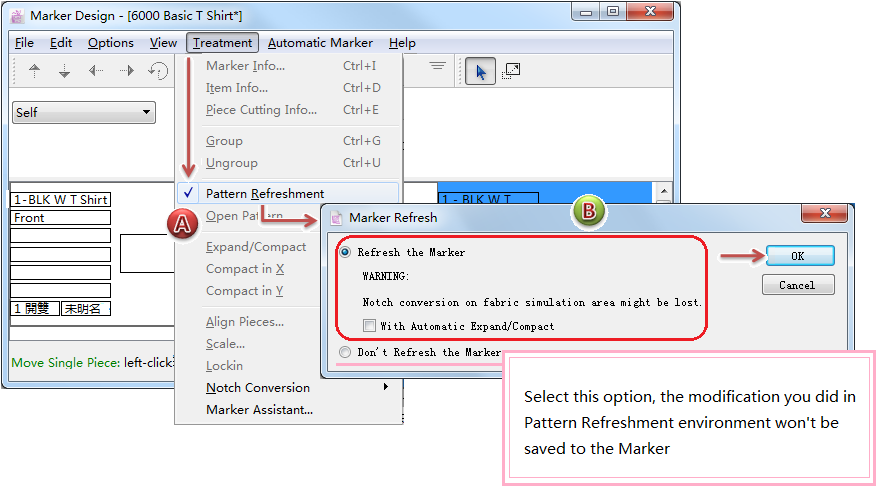This screenshot has height=494, width=881.
Task: Click the Front piece name field
Action: point(60,218)
